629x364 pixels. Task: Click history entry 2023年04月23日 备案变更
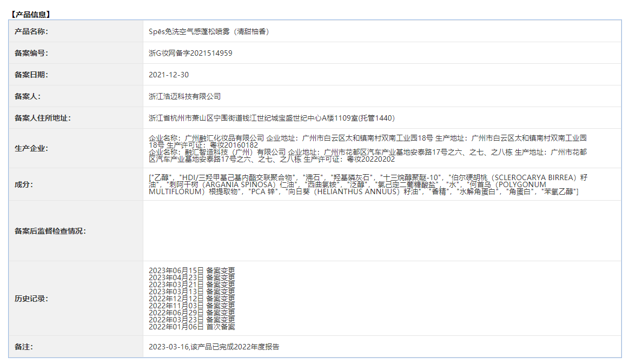(192, 277)
